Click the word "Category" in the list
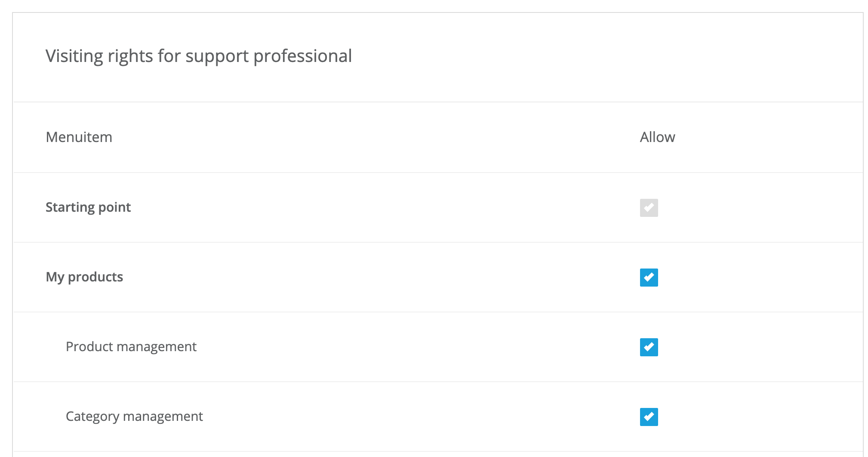The image size is (868, 457). [92, 417]
